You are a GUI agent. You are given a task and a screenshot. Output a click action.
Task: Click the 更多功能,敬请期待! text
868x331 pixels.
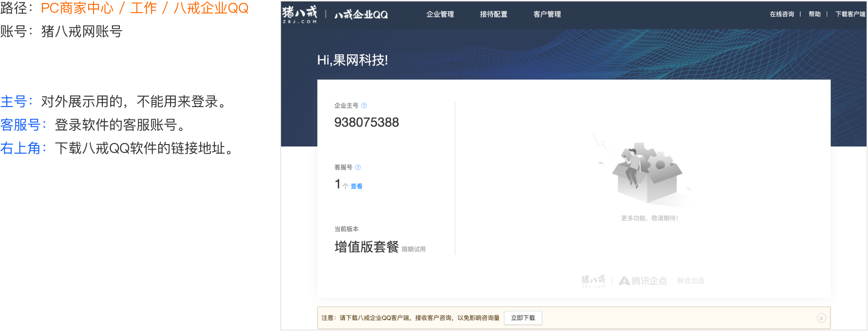tap(649, 218)
